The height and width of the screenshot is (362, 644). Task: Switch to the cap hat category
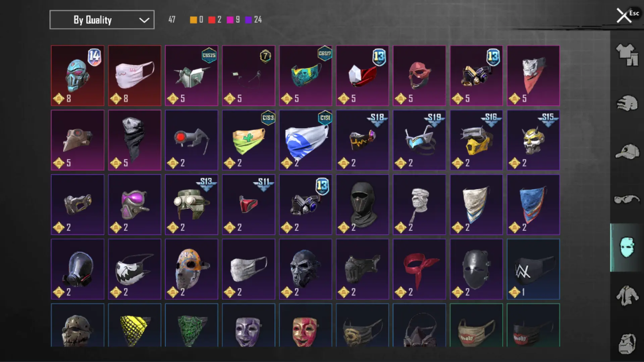(x=627, y=152)
